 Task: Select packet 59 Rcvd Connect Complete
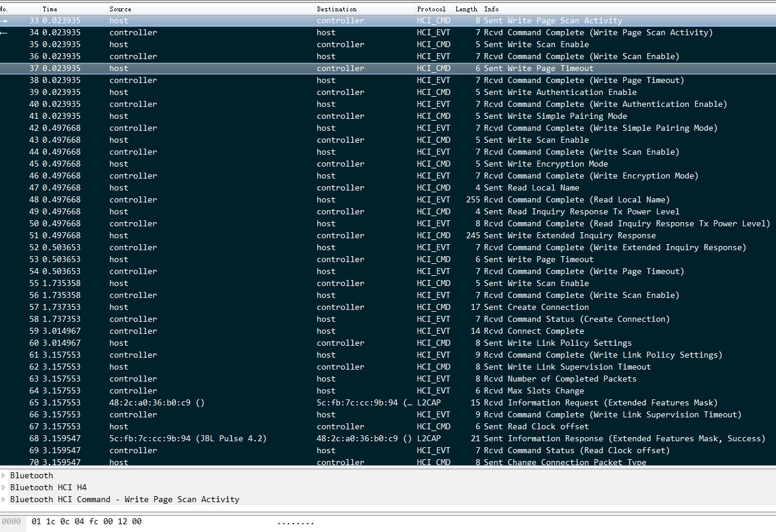pos(388,331)
